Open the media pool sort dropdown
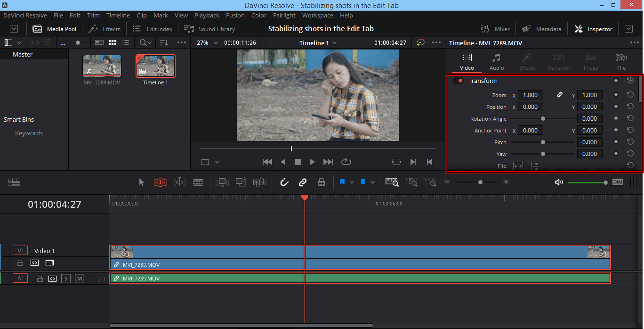The width and height of the screenshot is (644, 329). 164,42
